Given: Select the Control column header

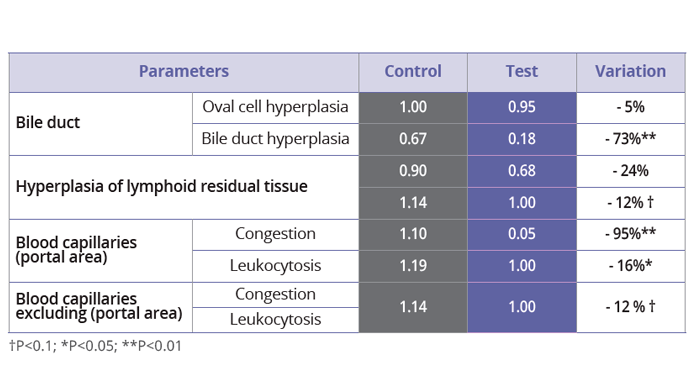Looking at the screenshot, I should point(413,72).
